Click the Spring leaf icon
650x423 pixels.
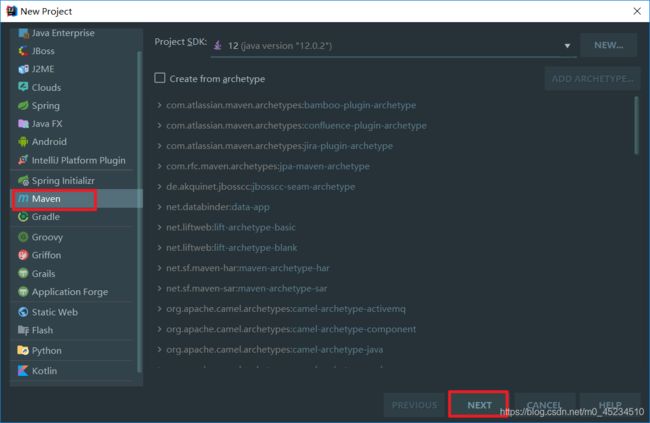23,105
